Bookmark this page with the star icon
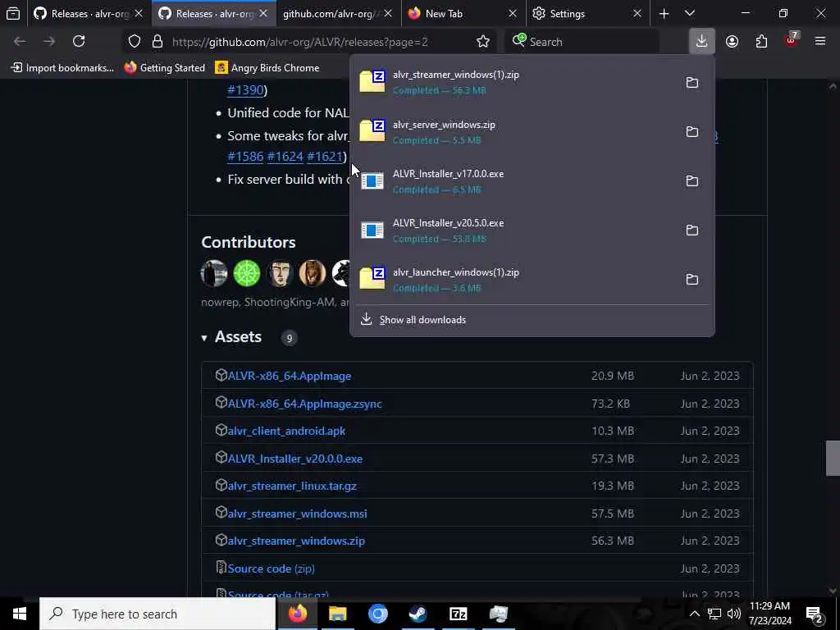840x630 pixels. [482, 41]
